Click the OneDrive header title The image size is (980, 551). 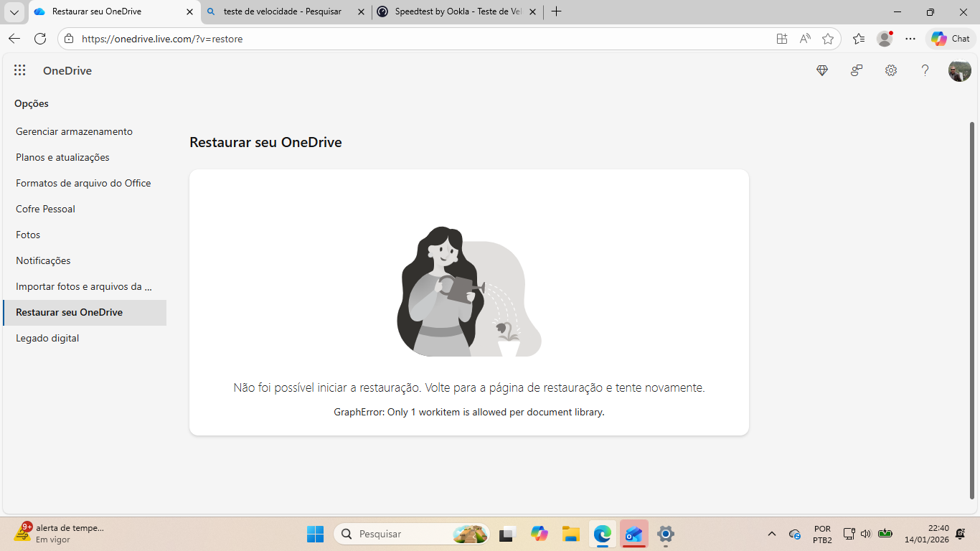[x=67, y=70]
